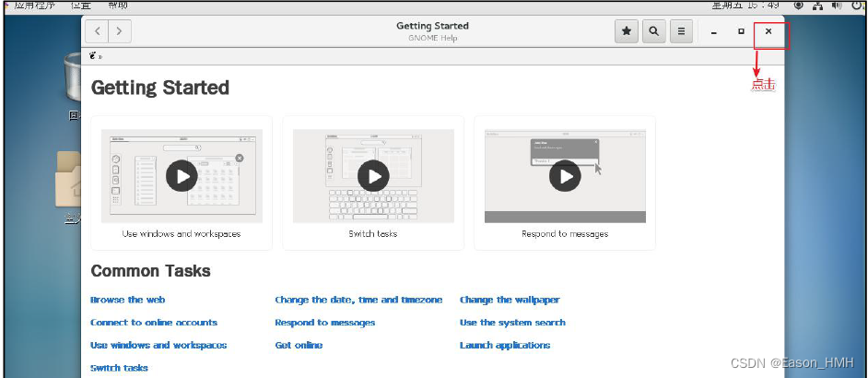Play the Switch tasks video
The image size is (868, 378).
point(373,176)
